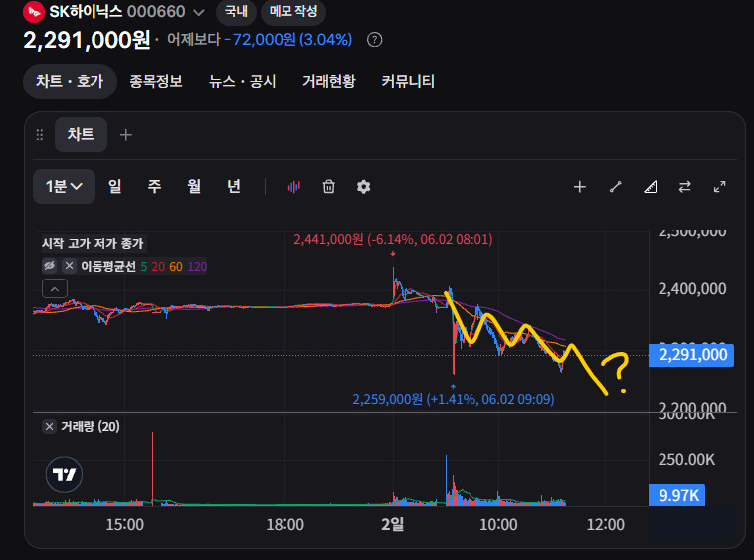754x560 pixels.
Task: Click the 18:00 time axis label
Action: (x=284, y=524)
